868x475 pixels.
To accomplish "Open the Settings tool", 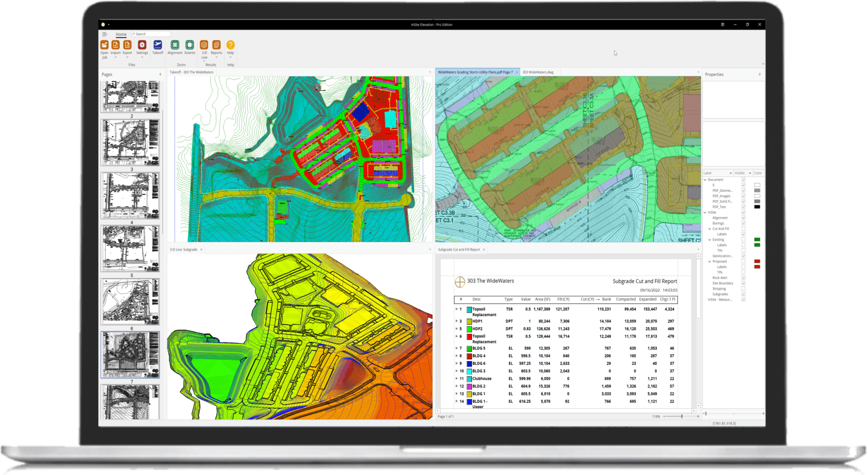I will tap(142, 44).
